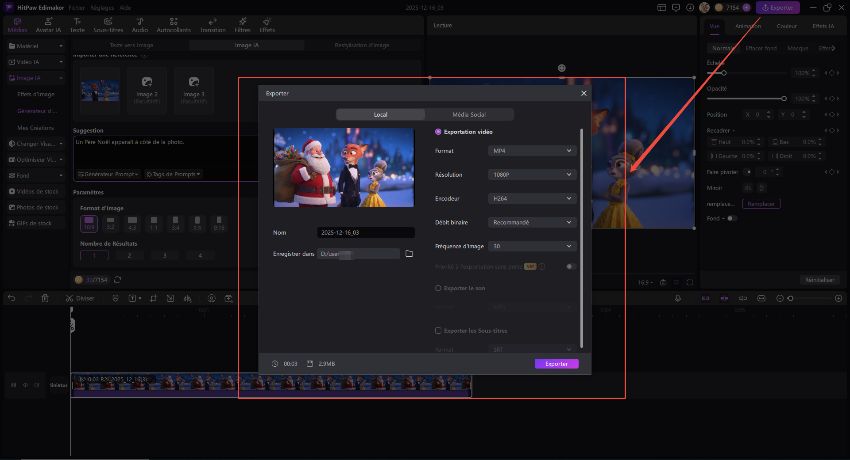Click the Remplacer button in properties panel
This screenshot has width=850, height=460.
click(x=761, y=204)
